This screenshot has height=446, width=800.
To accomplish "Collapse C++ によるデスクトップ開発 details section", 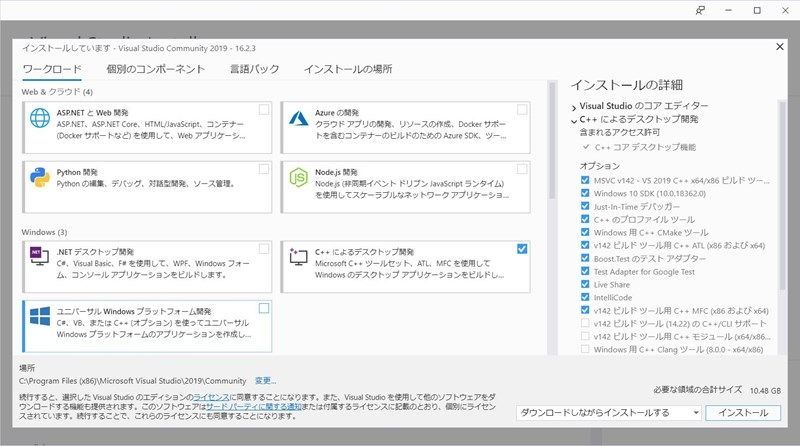I will pos(574,120).
